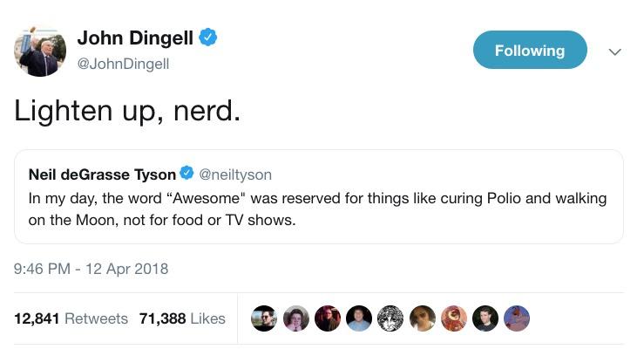This screenshot has height=349, width=644.
Task: View the 71,388 Likes list
Action: pyautogui.click(x=182, y=318)
